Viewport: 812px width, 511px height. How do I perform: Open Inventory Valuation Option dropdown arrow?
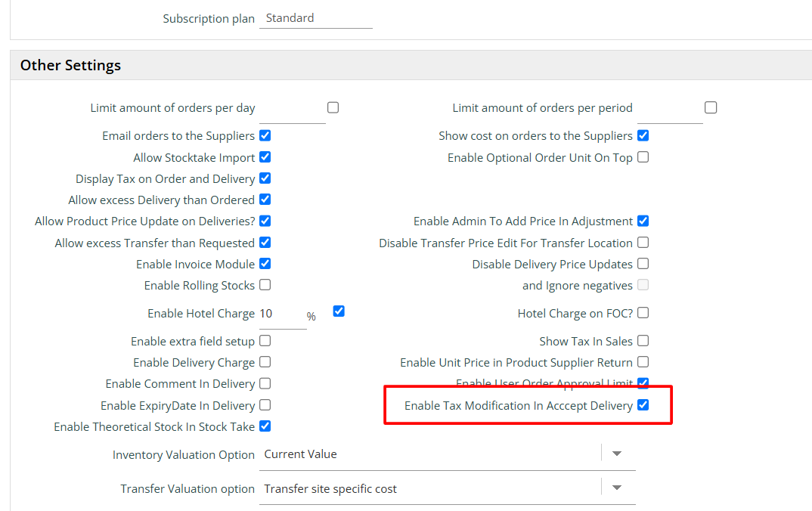(x=616, y=454)
